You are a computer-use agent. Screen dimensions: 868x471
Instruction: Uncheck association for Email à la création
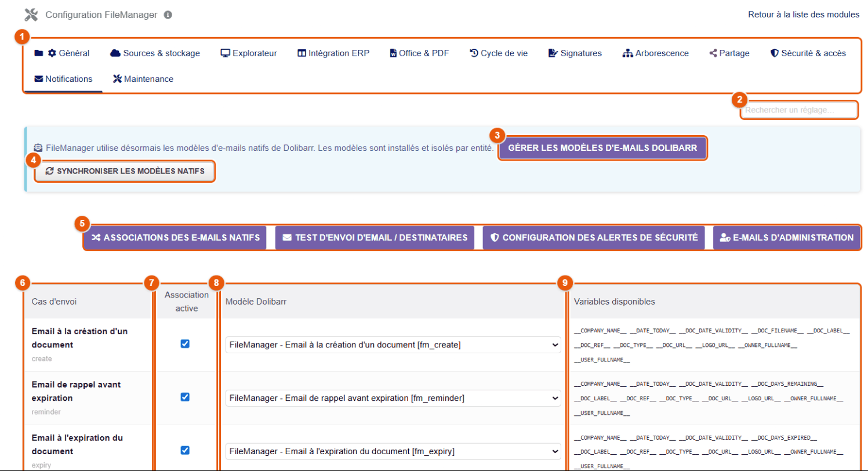click(x=185, y=344)
